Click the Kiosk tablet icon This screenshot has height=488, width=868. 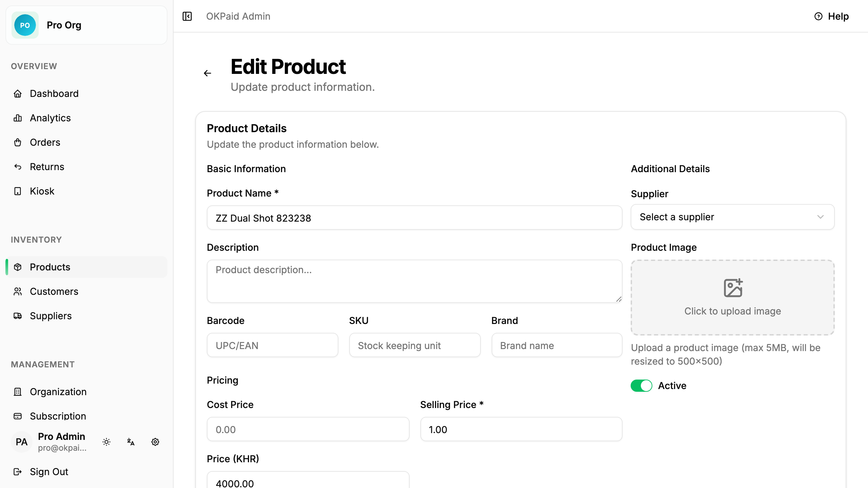(x=18, y=191)
